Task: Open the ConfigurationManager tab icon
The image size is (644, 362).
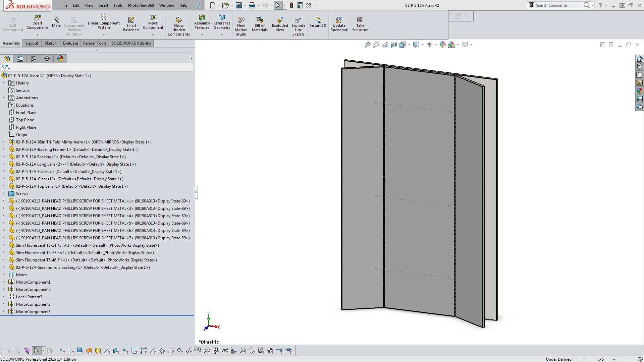Action: point(33,59)
